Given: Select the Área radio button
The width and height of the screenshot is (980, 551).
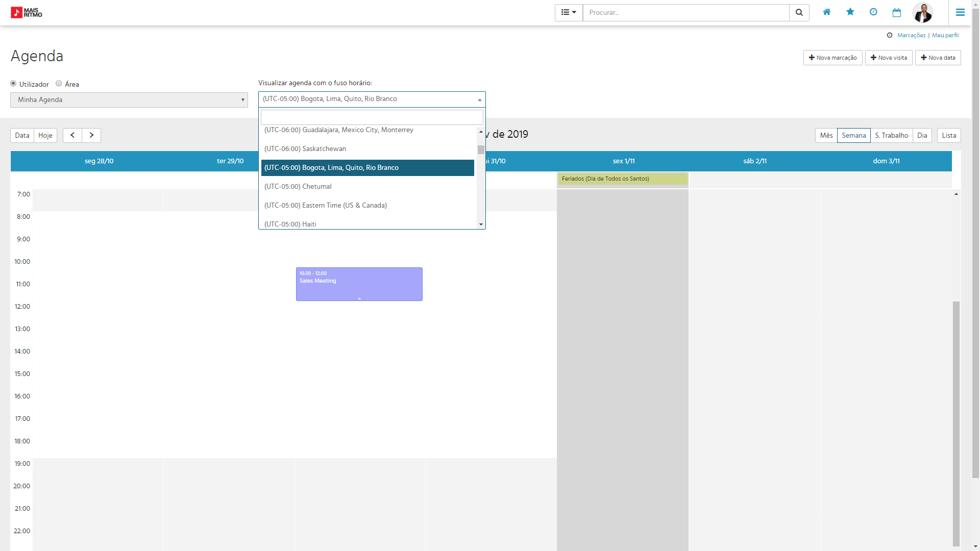Looking at the screenshot, I should click(59, 83).
